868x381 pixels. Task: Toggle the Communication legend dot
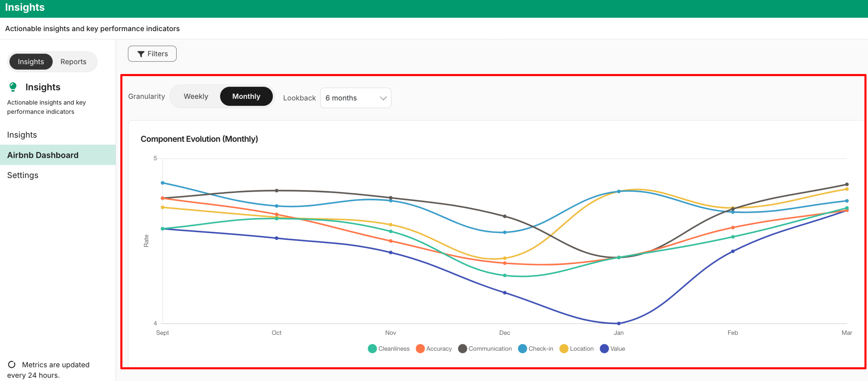[x=462, y=349]
